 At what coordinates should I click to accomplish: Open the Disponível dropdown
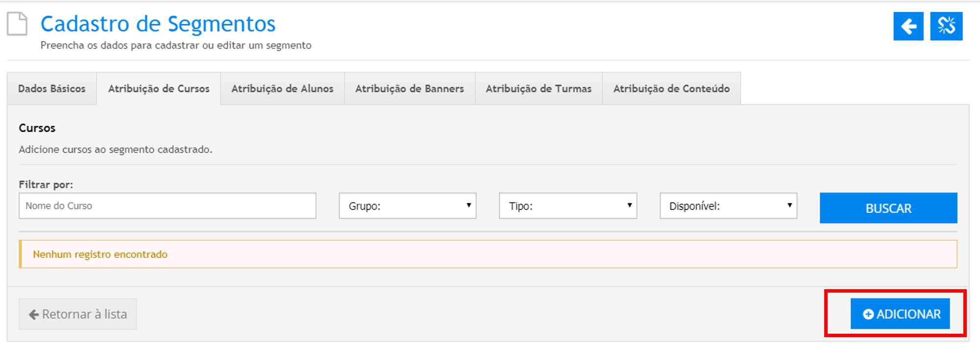click(x=728, y=206)
